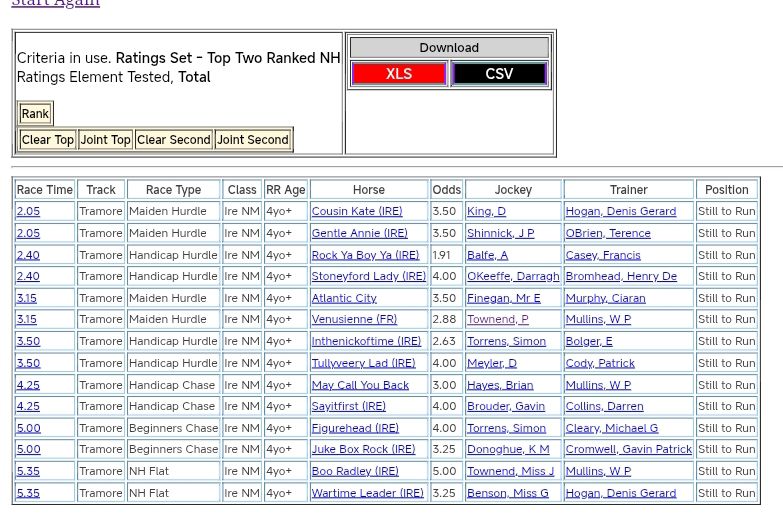Select the Clear Top filter button
Image resolution: width=783 pixels, height=525 pixels.
[x=47, y=140]
